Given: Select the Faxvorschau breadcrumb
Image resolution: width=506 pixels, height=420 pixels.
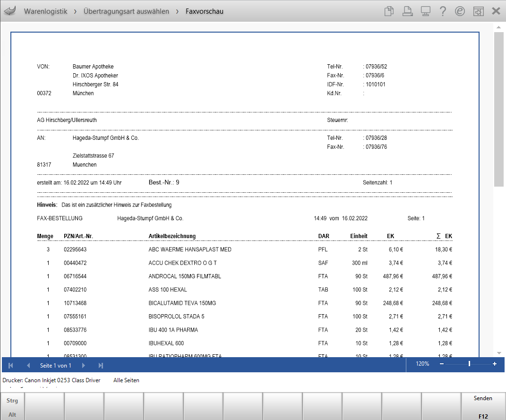Looking at the screenshot, I should click(x=204, y=11).
